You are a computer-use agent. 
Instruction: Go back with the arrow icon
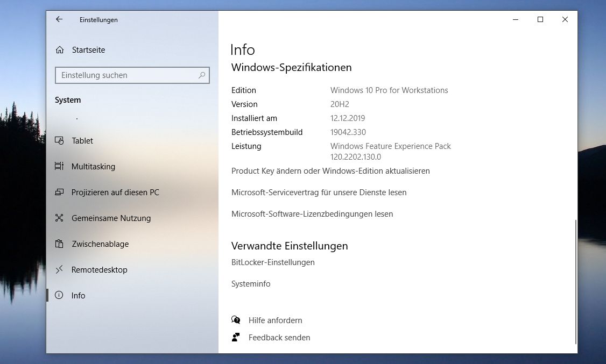pos(59,19)
